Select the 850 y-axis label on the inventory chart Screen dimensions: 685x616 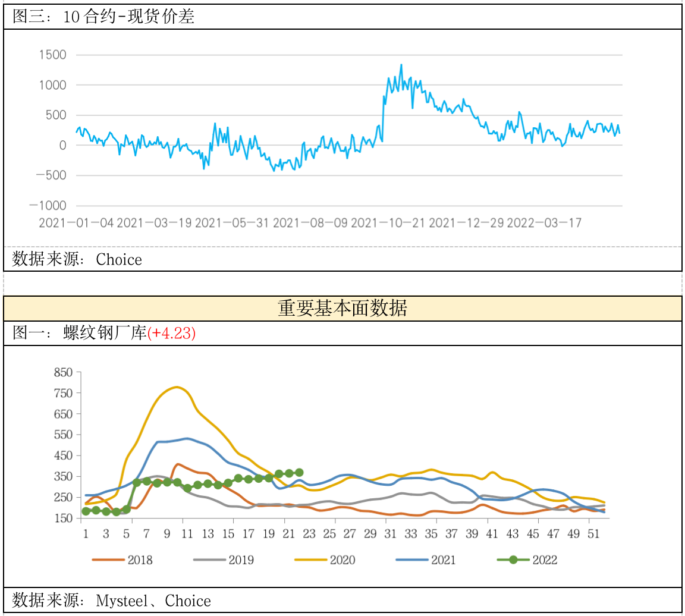tap(62, 372)
